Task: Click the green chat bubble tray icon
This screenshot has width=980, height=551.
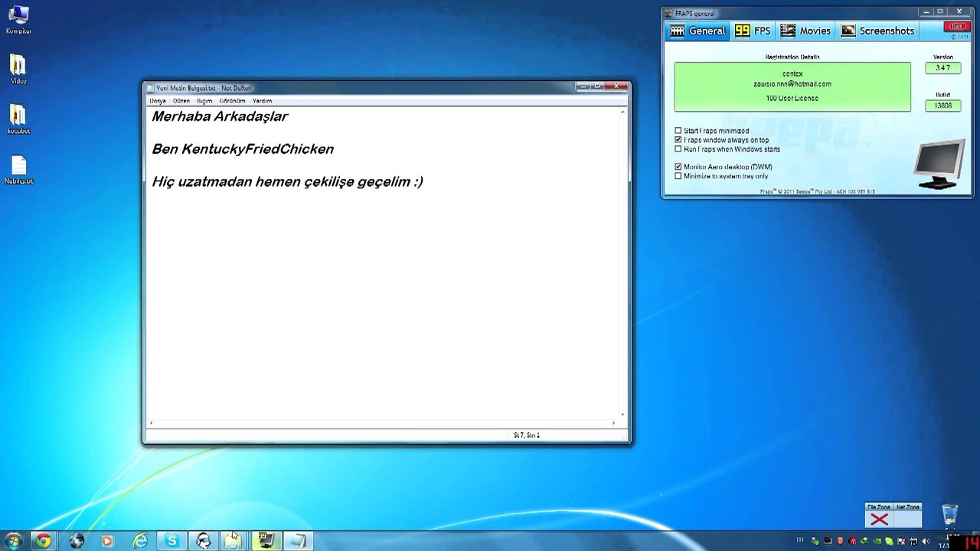Action: 889,540
